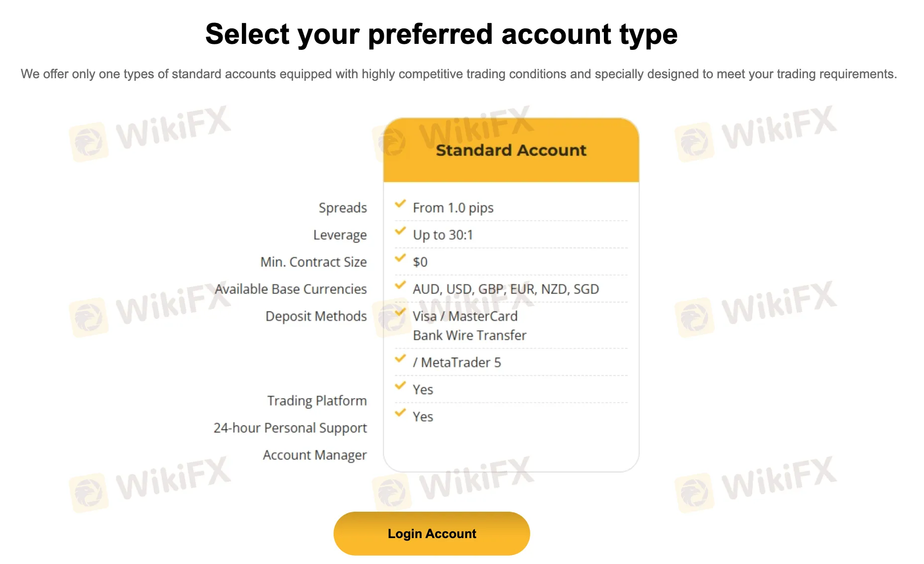The image size is (924, 564).
Task: Click the Bank Wire Transfer text
Action: click(x=469, y=335)
